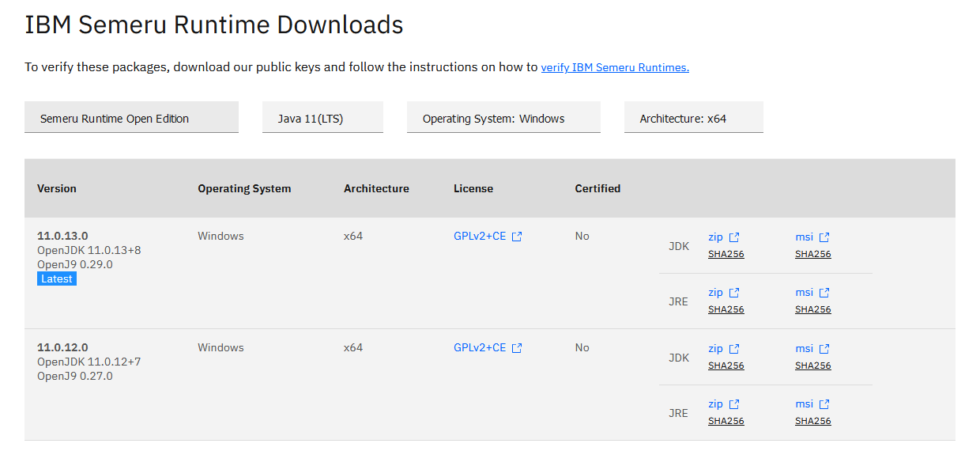Image resolution: width=980 pixels, height=466 pixels.
Task: Open the Java 11(LTS) version selector
Action: tap(322, 116)
